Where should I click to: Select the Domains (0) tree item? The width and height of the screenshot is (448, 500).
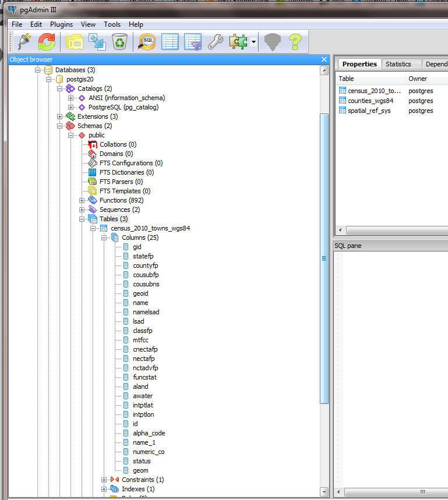116,154
